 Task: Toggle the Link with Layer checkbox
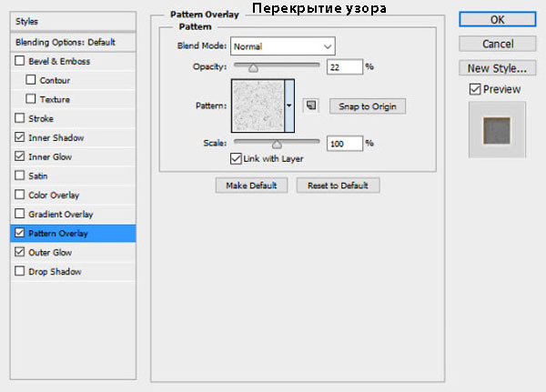(236, 159)
